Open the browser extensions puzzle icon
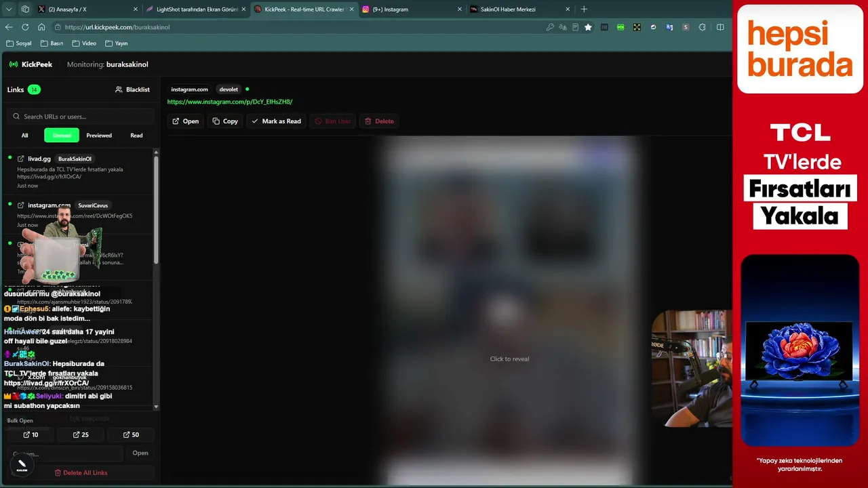 tap(702, 27)
